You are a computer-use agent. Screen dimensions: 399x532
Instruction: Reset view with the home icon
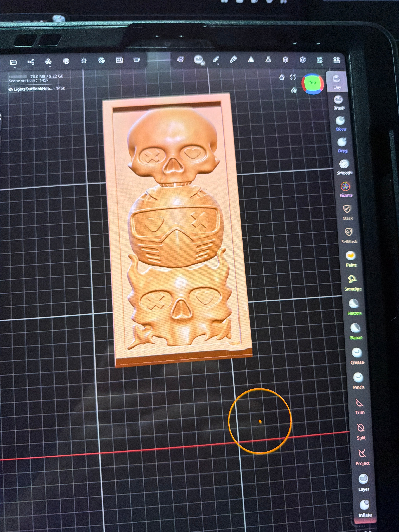click(294, 90)
